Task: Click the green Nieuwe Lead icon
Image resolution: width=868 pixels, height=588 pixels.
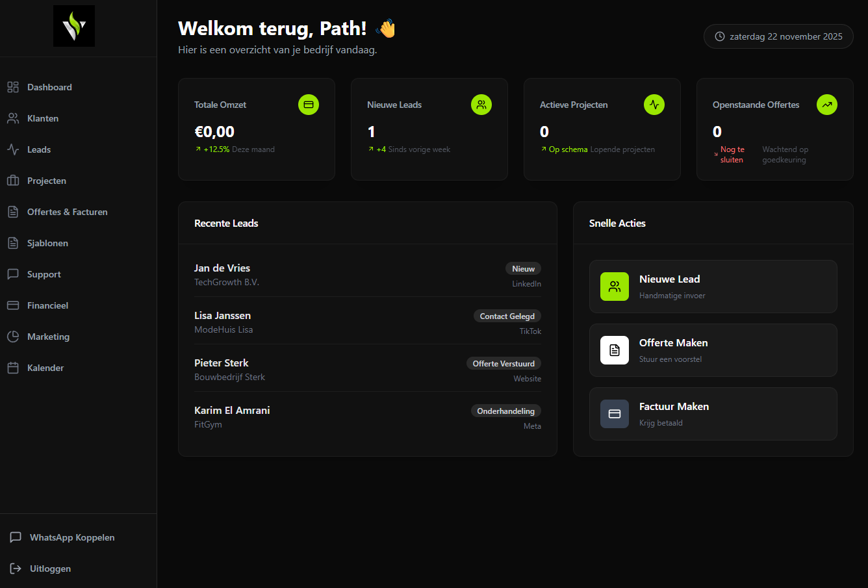Action: 615,287
